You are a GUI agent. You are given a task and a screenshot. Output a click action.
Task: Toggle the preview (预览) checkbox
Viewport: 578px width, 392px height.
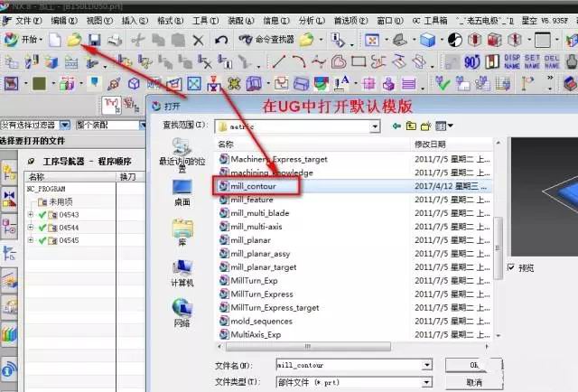[x=511, y=267]
